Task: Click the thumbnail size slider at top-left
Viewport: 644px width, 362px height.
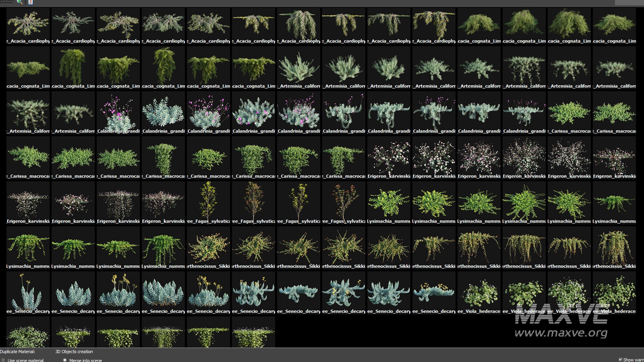Action: coord(7,2)
